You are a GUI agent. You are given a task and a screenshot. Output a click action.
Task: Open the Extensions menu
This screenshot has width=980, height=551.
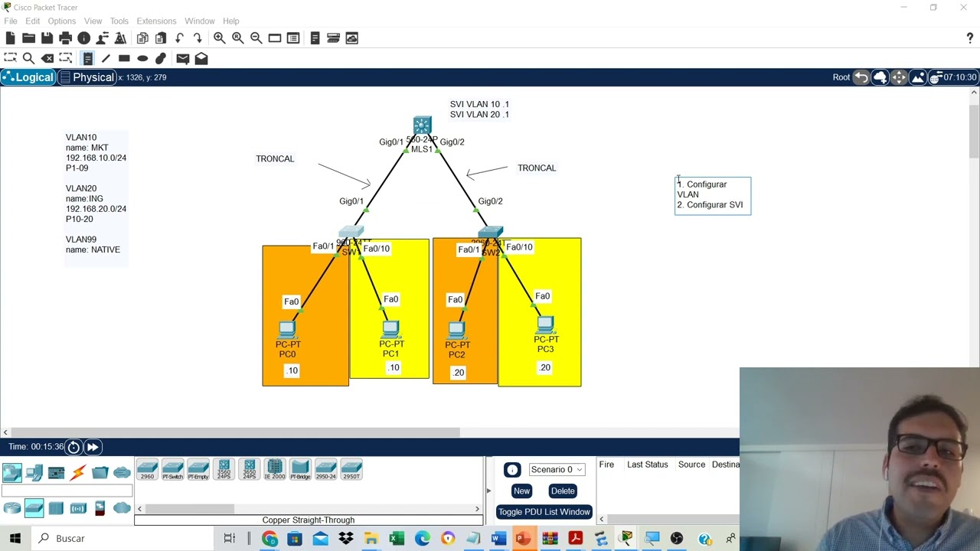(x=156, y=21)
